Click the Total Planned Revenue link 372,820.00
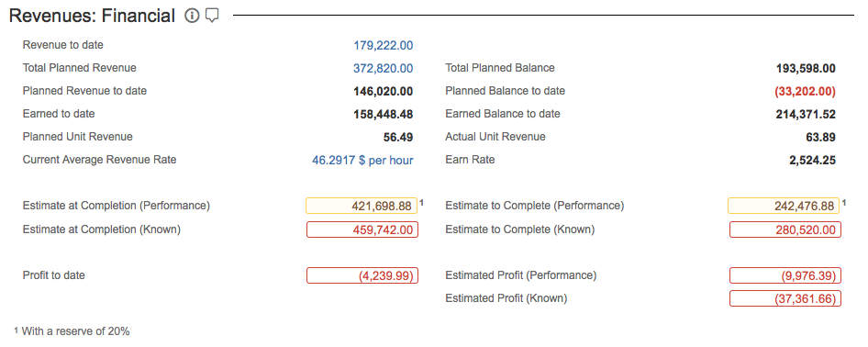The width and height of the screenshot is (868, 347). pyautogui.click(x=383, y=69)
